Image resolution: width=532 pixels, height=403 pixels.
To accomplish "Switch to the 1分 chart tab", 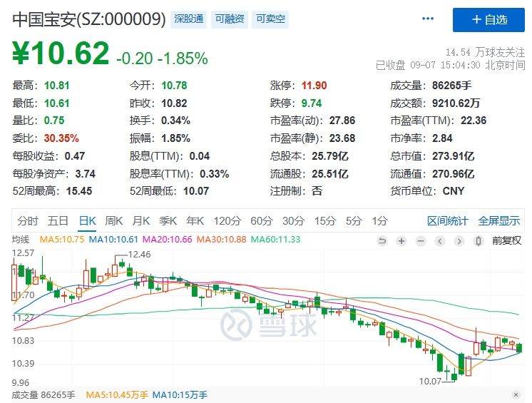I will 379,221.
